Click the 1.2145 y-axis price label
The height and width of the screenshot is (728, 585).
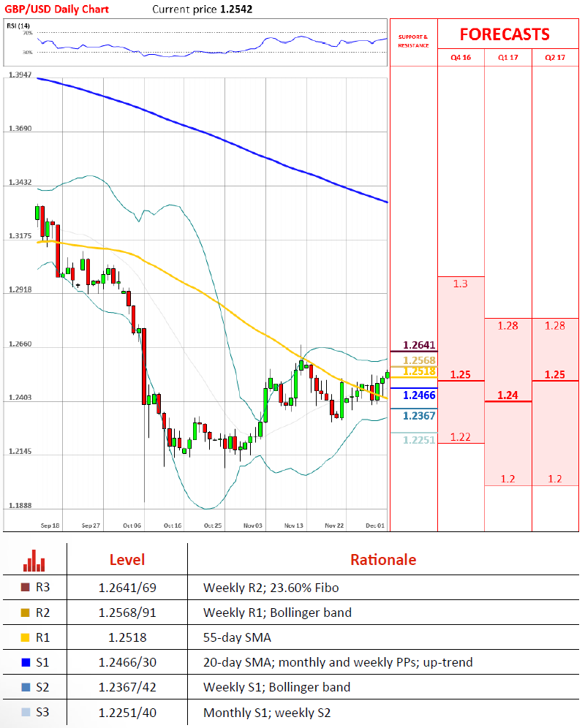[x=20, y=451]
